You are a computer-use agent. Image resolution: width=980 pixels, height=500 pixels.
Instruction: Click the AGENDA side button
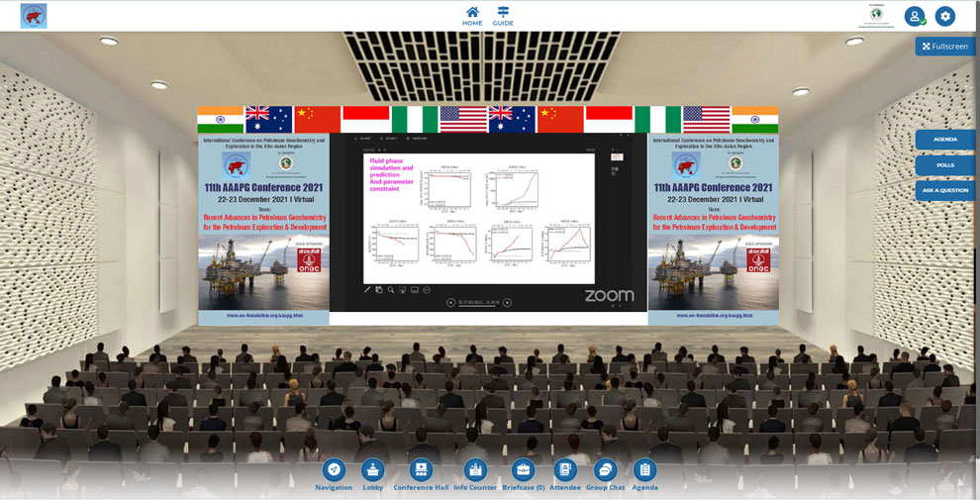[945, 140]
